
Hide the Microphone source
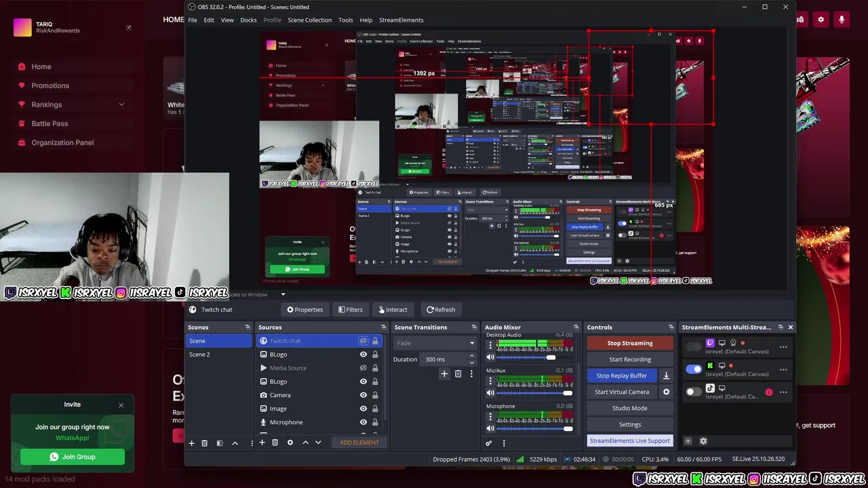coord(363,422)
